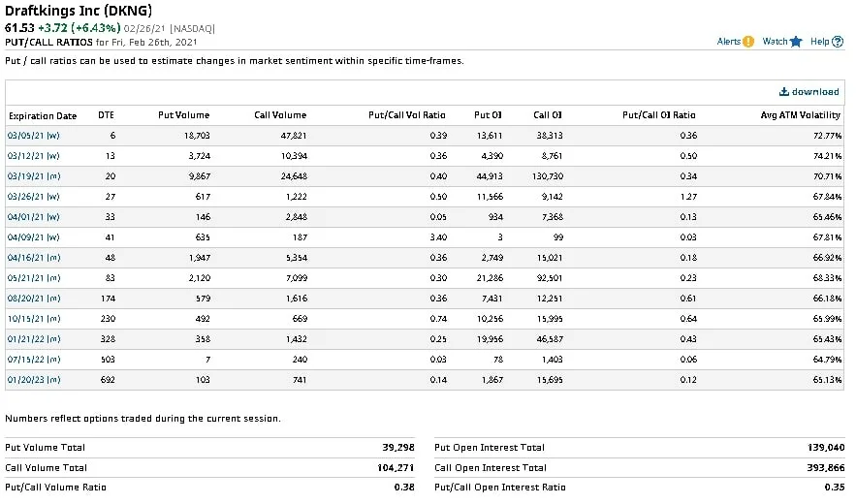Sort by Put/Call Vol Ratio header
Image resolution: width=856 pixels, height=504 pixels.
tap(407, 115)
